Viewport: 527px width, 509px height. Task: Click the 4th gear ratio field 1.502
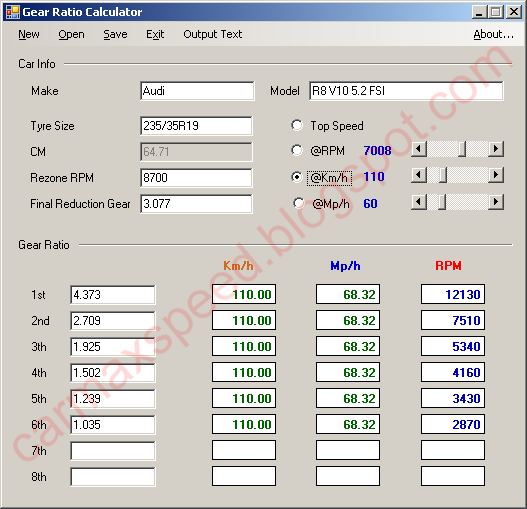113,373
